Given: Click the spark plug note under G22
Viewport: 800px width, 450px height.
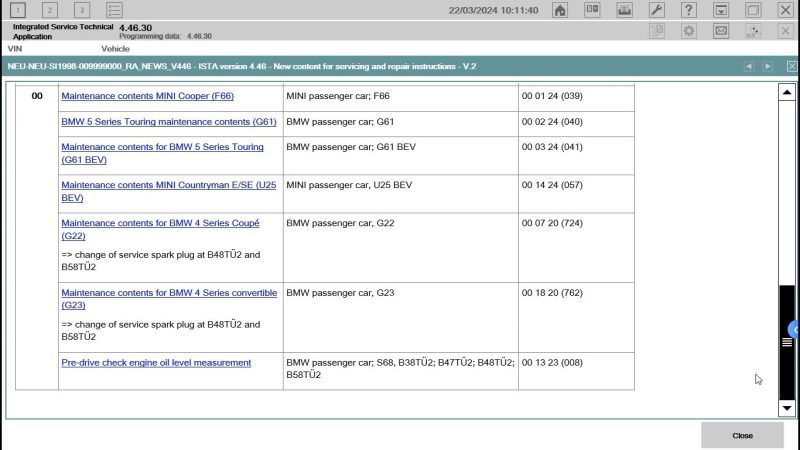Looking at the screenshot, I should (x=161, y=261).
